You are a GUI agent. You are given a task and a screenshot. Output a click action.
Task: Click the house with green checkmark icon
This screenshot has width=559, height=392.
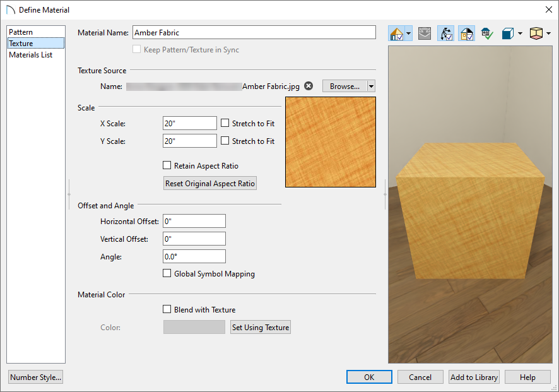click(487, 33)
